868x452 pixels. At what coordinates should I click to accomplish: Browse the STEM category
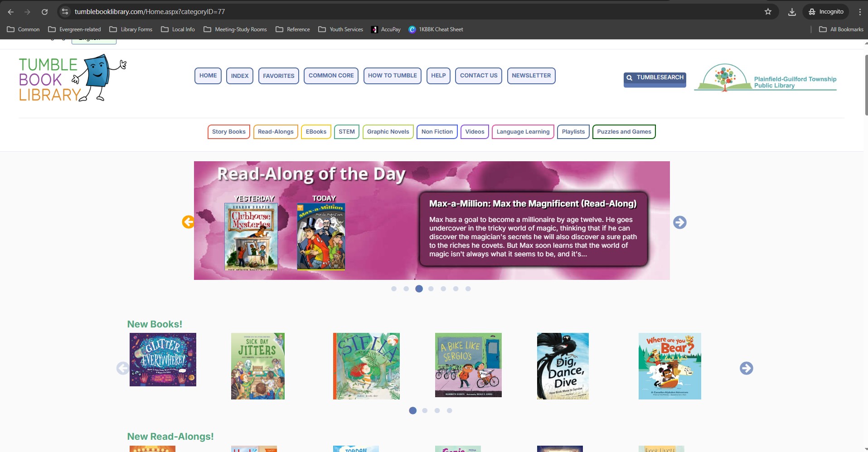[347, 132]
